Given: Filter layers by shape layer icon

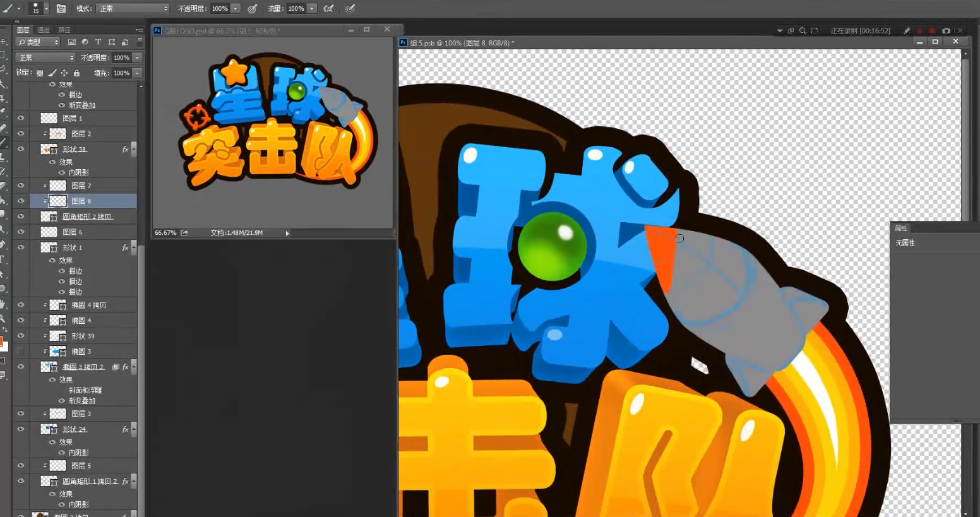Looking at the screenshot, I should 112,42.
